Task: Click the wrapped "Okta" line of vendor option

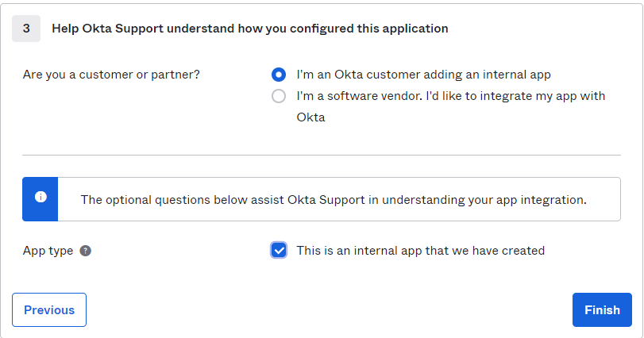Action: pos(310,117)
